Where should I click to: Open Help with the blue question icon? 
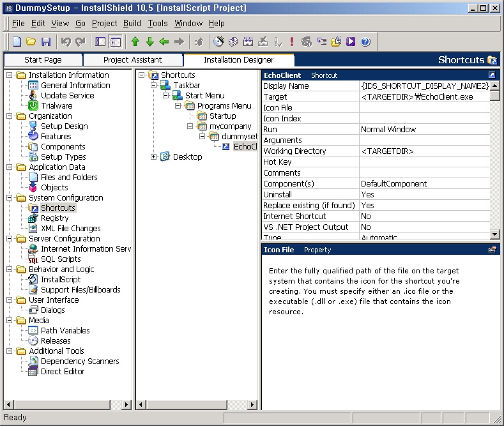(x=365, y=42)
